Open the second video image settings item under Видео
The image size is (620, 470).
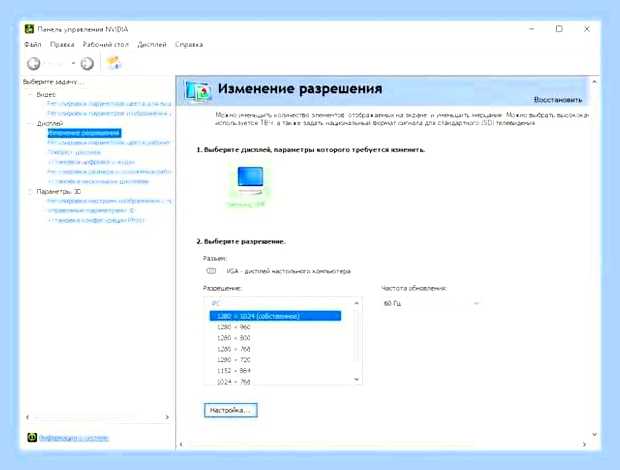(109, 113)
